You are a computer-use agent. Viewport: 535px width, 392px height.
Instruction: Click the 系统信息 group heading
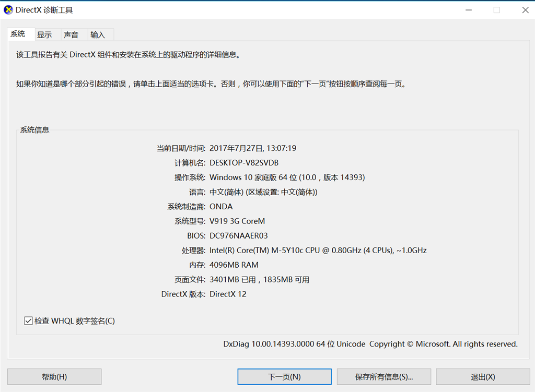[34, 130]
